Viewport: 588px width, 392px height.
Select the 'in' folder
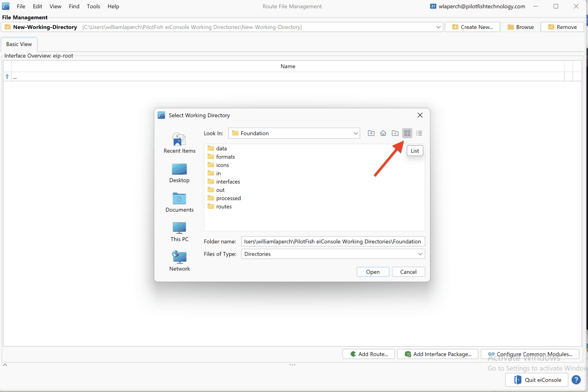point(214,173)
